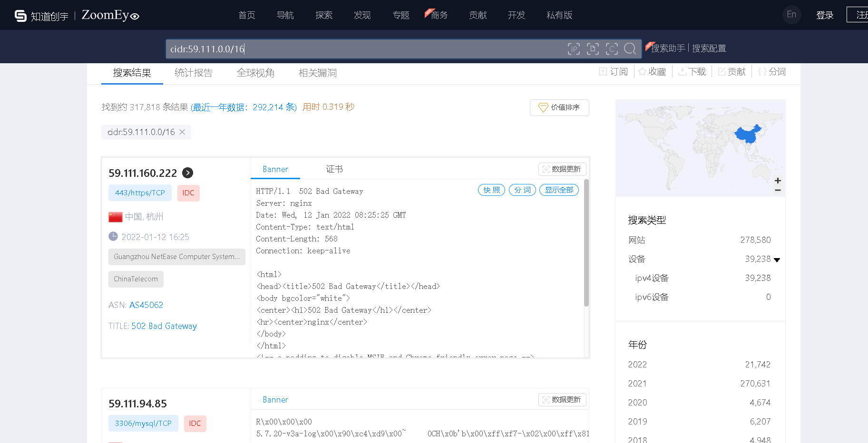868x443 pixels.
Task: Click the C-segment scan icon in search bar
Action: point(612,49)
